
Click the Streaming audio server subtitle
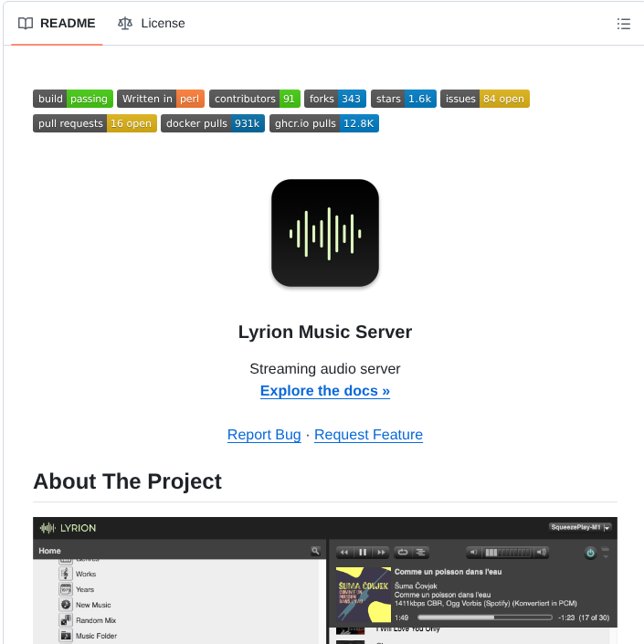(325, 369)
